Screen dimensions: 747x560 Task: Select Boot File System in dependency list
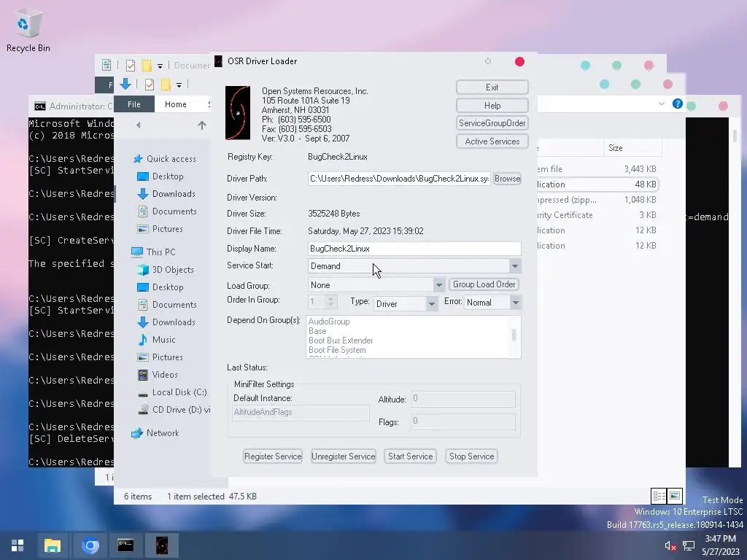pos(337,350)
